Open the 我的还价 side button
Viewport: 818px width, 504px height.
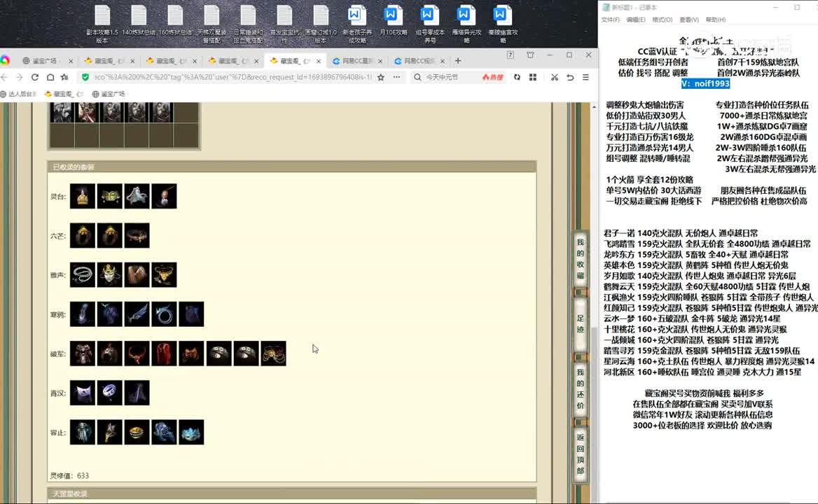(580, 388)
